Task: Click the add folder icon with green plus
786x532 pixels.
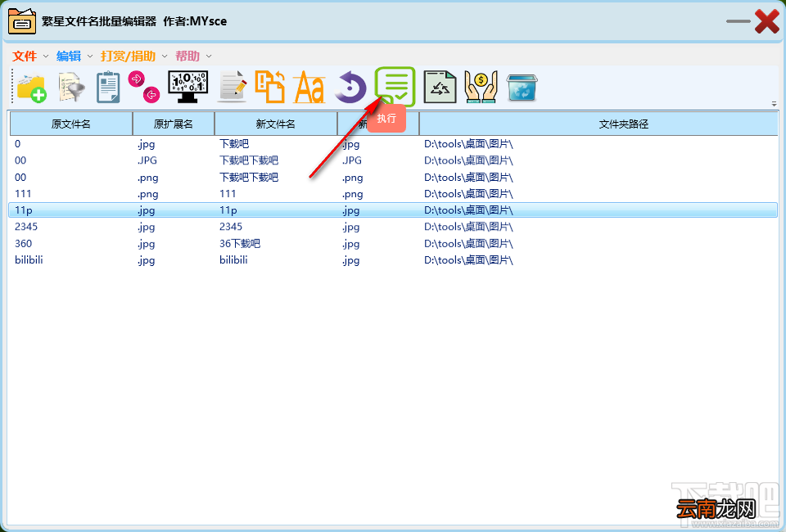Action: (x=31, y=88)
